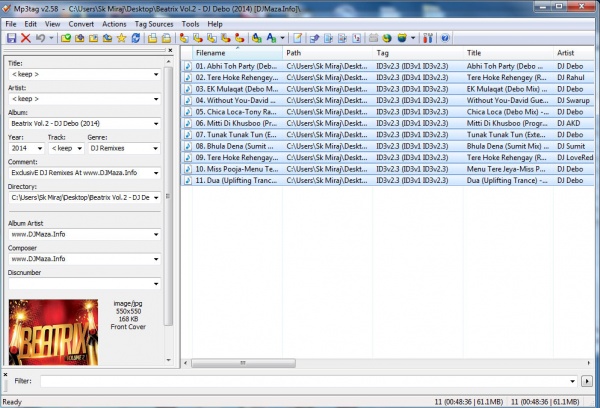
Task: Open the Convert menu
Action: [x=81, y=24]
